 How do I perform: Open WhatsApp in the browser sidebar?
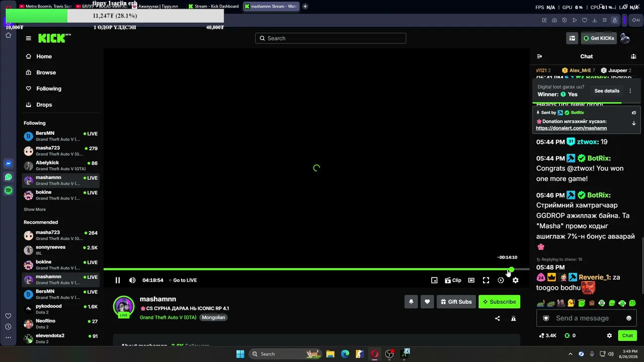9,177
